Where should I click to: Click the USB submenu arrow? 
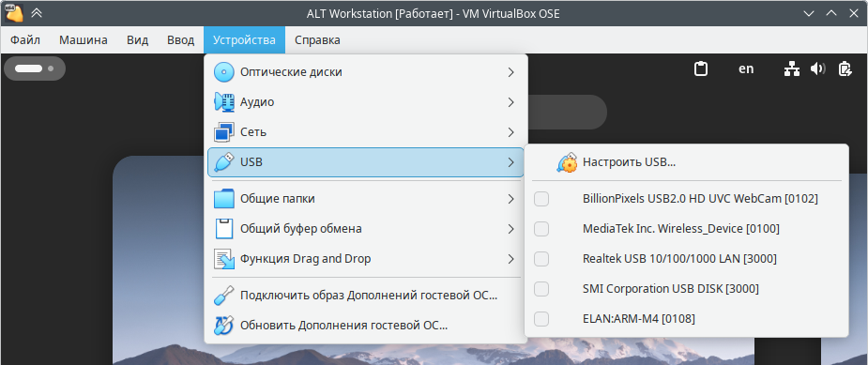[x=510, y=162]
